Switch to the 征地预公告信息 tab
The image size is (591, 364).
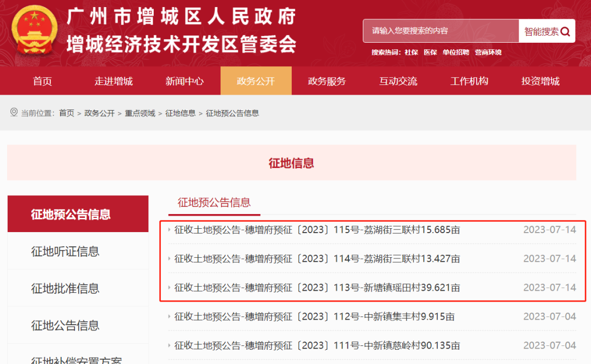click(216, 203)
